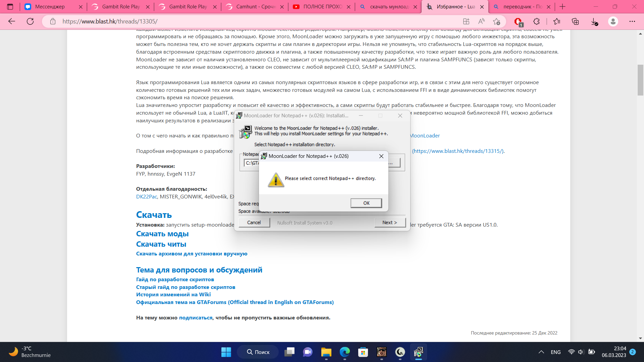
Task: Click the page vertical scrollbar thumb
Action: pos(640,80)
